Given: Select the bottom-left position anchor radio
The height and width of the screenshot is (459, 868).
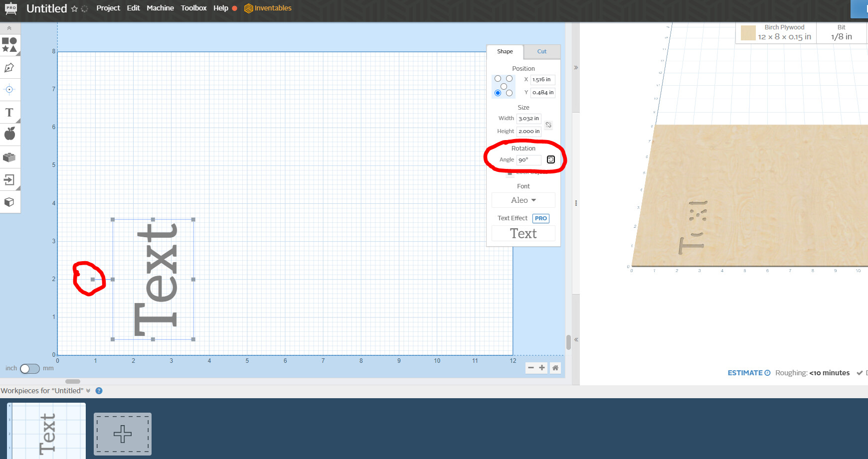Looking at the screenshot, I should (x=498, y=93).
